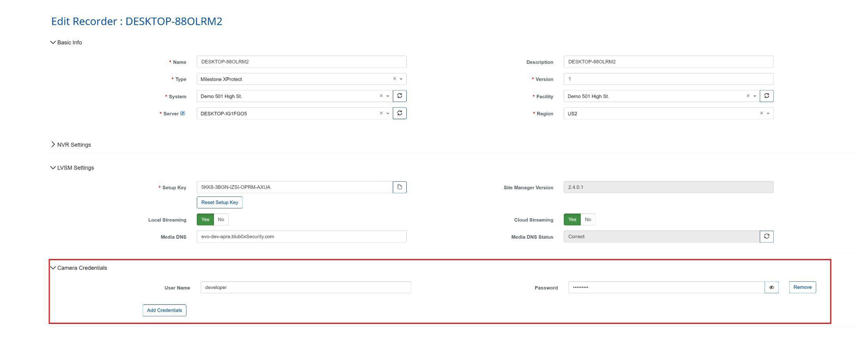Viewport: 868px width, 364px height.
Task: Open the Type dropdown
Action: 401,79
